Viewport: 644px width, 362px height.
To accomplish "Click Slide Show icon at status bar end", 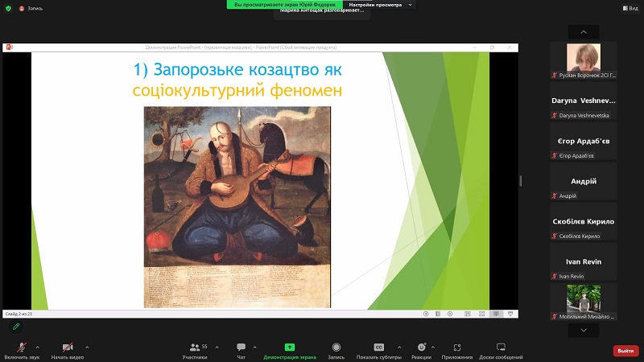I will pos(510,314).
